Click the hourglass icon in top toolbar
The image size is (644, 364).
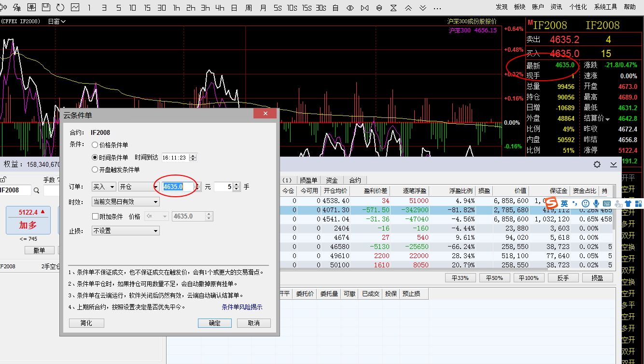point(394,8)
